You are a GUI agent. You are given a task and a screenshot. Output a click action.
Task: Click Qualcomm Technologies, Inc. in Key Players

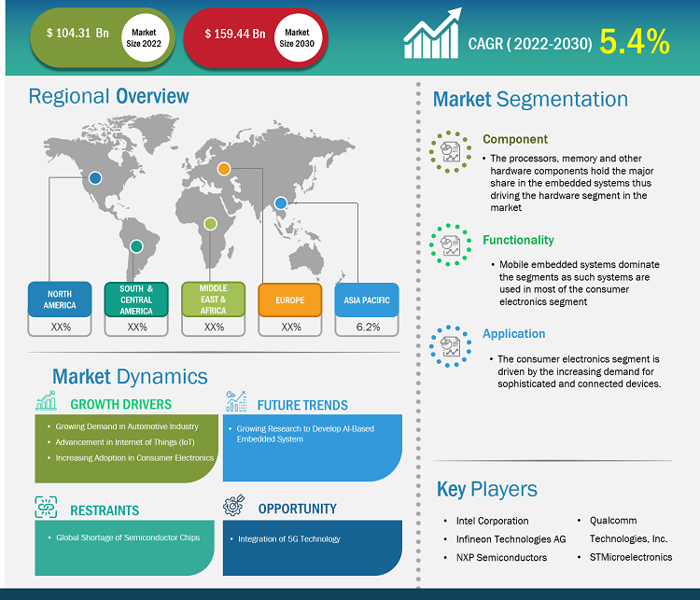click(628, 529)
